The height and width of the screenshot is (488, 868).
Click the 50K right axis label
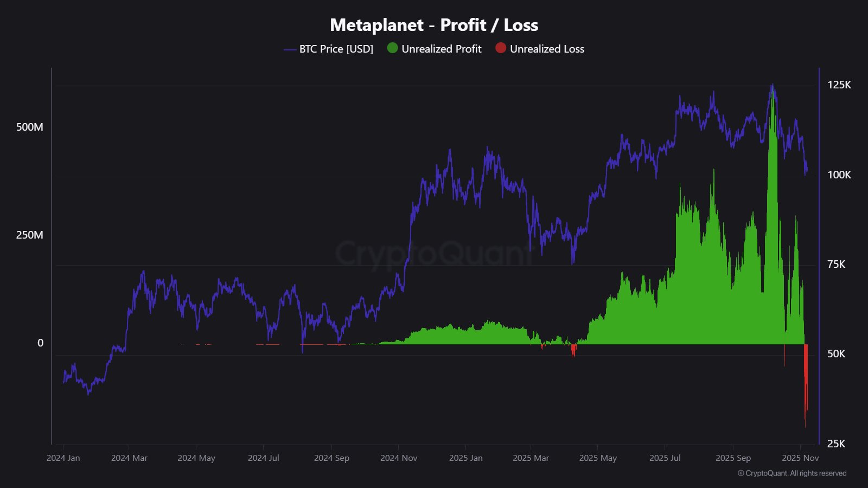pyautogui.click(x=836, y=354)
